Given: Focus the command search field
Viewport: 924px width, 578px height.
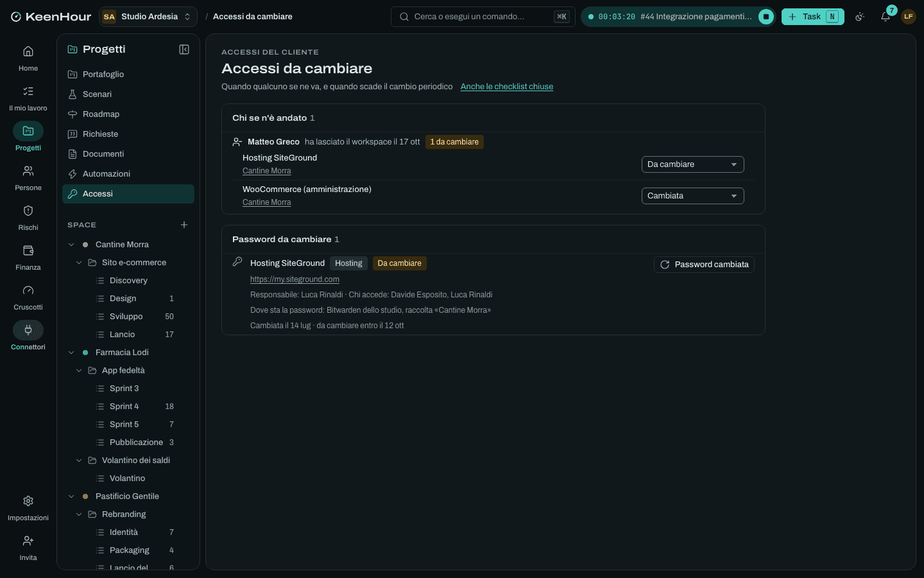Looking at the screenshot, I should pyautogui.click(x=483, y=17).
